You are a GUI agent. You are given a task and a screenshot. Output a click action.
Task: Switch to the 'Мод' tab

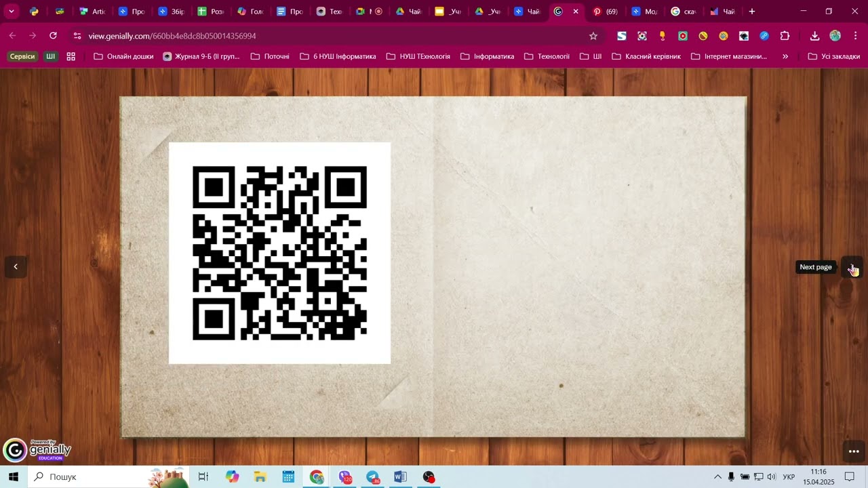(x=644, y=12)
